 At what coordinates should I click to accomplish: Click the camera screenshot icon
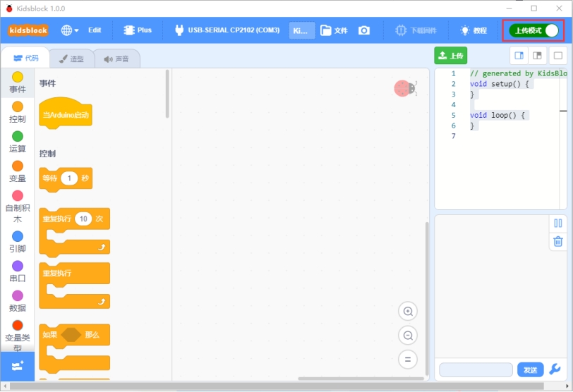tap(363, 30)
